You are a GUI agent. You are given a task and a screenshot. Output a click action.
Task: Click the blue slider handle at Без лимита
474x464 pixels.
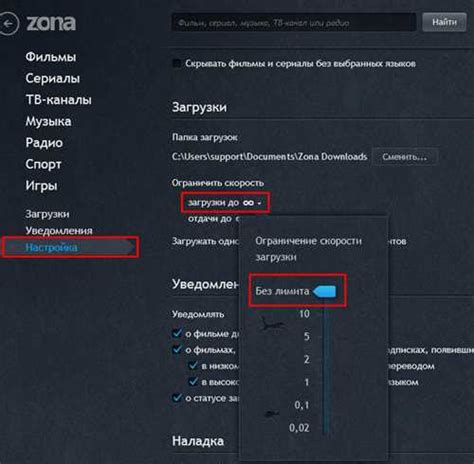coord(324,291)
